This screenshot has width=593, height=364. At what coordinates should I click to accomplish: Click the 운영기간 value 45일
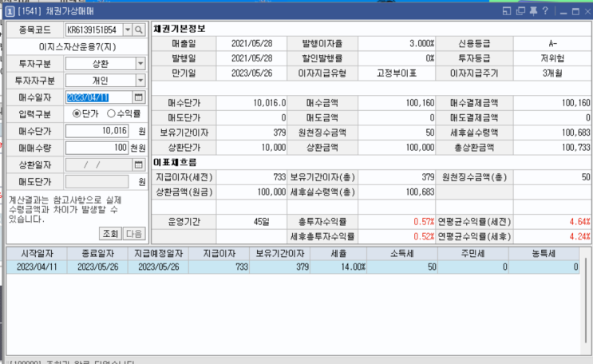click(262, 222)
